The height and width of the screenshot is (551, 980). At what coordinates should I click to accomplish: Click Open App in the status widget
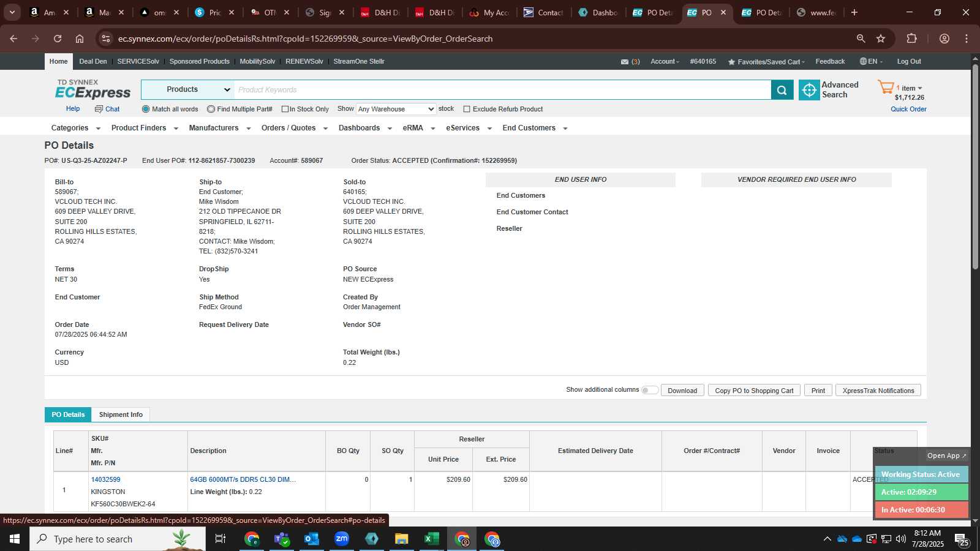coord(946,455)
